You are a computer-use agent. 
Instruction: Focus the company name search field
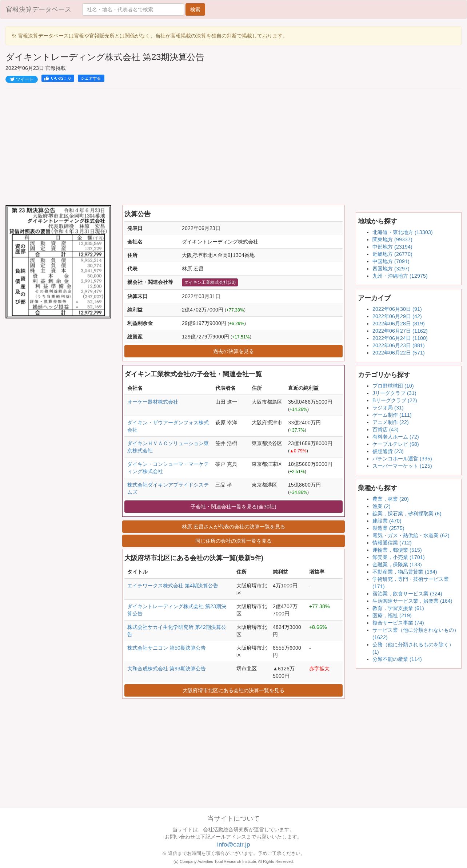[x=133, y=9]
